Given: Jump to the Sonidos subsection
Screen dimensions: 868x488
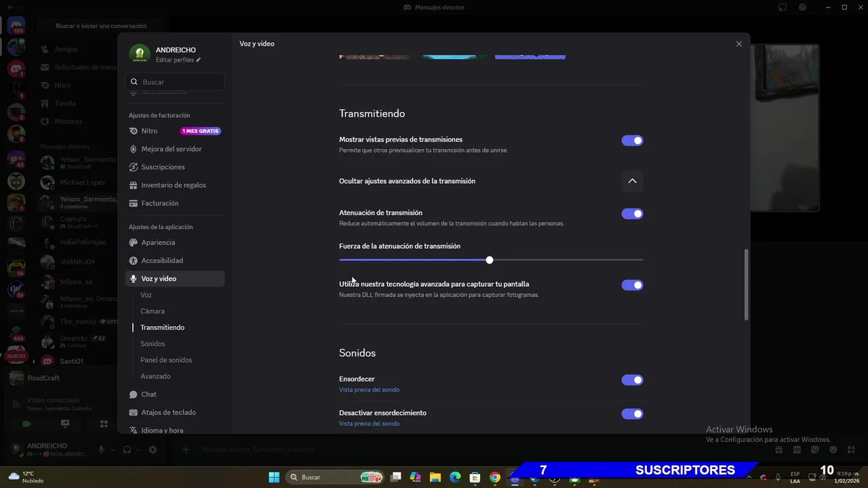Looking at the screenshot, I should 153,344.
